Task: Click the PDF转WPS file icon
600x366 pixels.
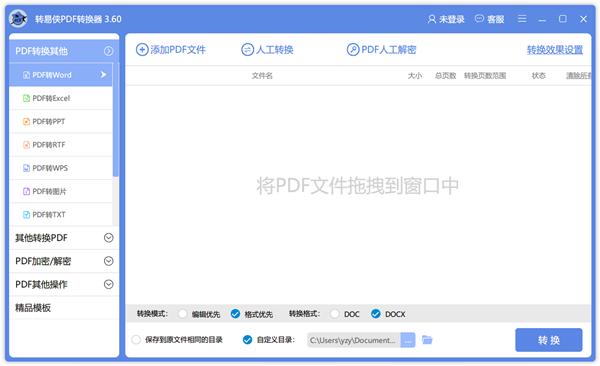Action: 26,168
